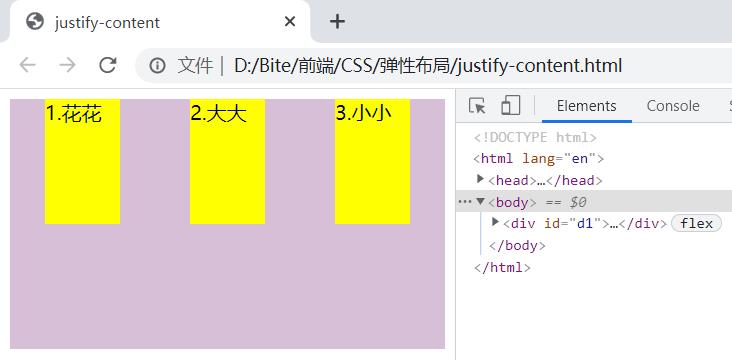The height and width of the screenshot is (360, 732).
Task: Expand the div id d1 node
Action: click(x=496, y=222)
